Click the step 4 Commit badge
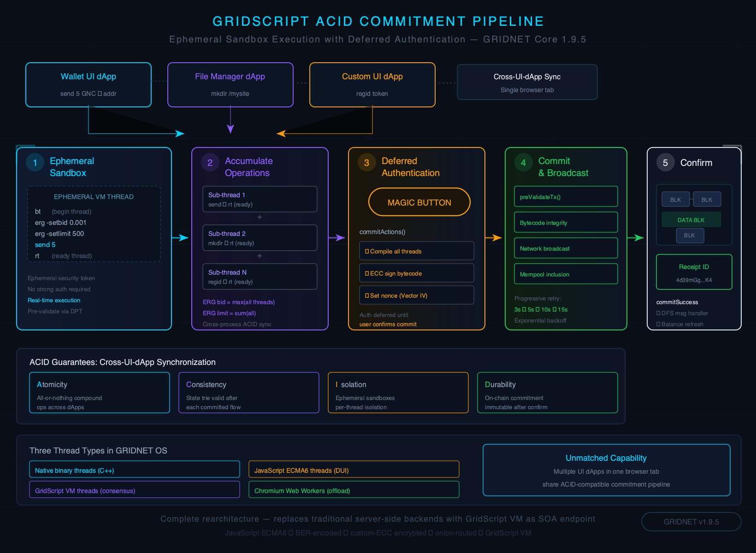Viewport: 756px width, 553px height. point(524,163)
